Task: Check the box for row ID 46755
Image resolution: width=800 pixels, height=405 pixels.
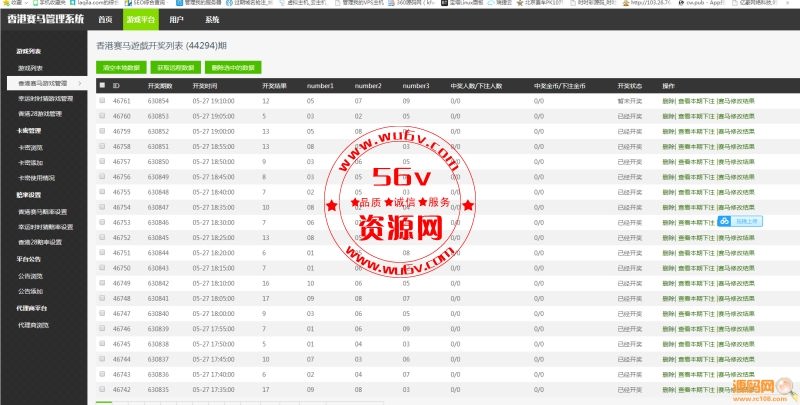Action: tap(102, 192)
